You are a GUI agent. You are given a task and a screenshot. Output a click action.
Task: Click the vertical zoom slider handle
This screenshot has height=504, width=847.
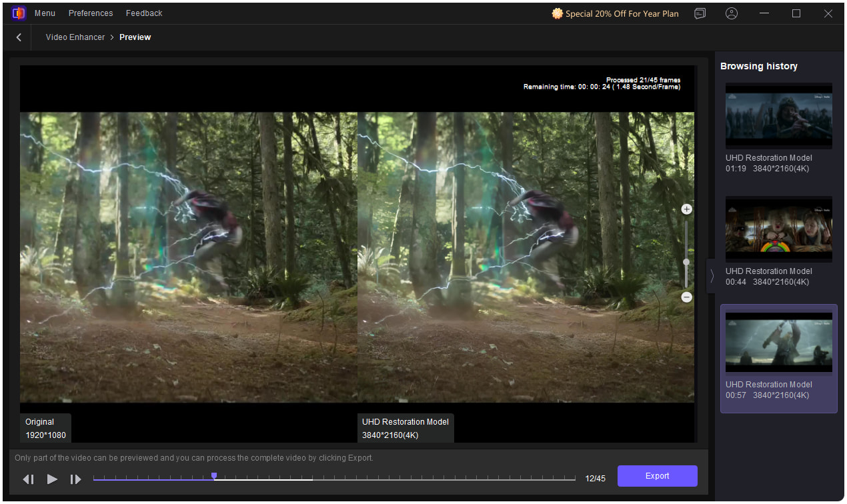click(686, 262)
